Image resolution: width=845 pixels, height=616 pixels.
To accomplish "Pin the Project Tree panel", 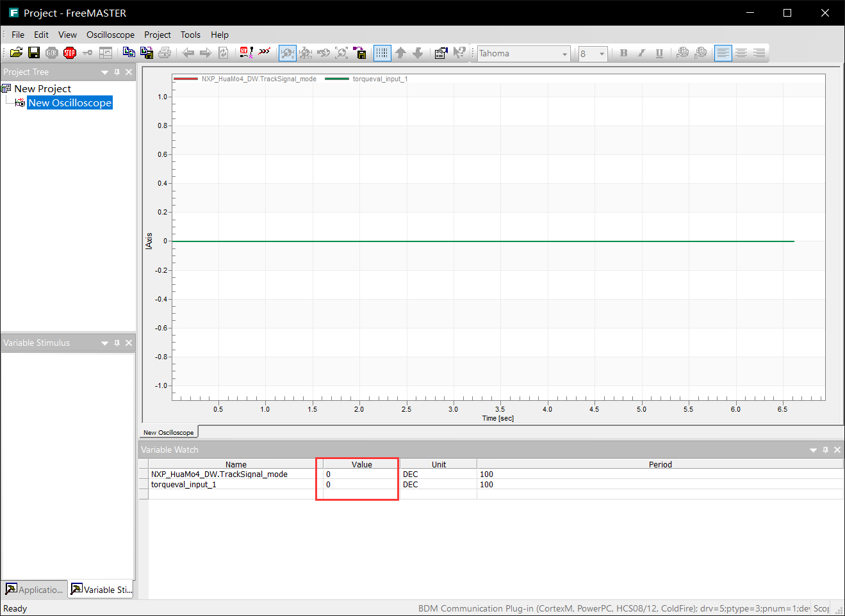I will click(x=117, y=72).
